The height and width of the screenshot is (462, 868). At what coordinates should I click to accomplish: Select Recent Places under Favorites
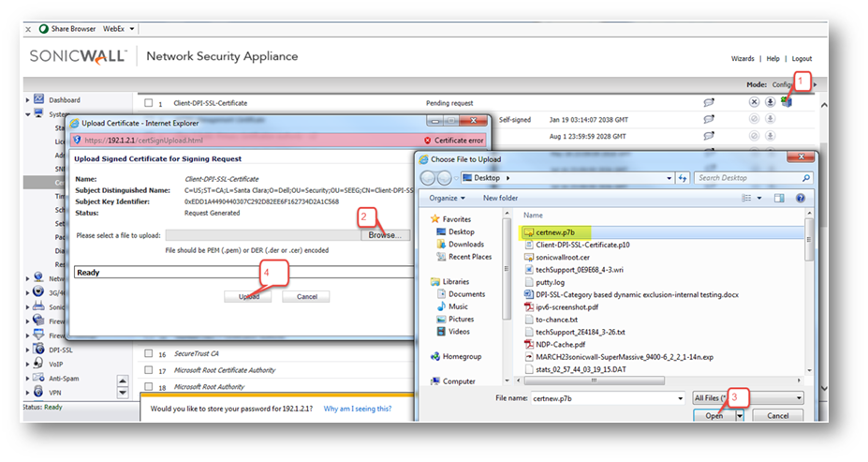point(464,257)
